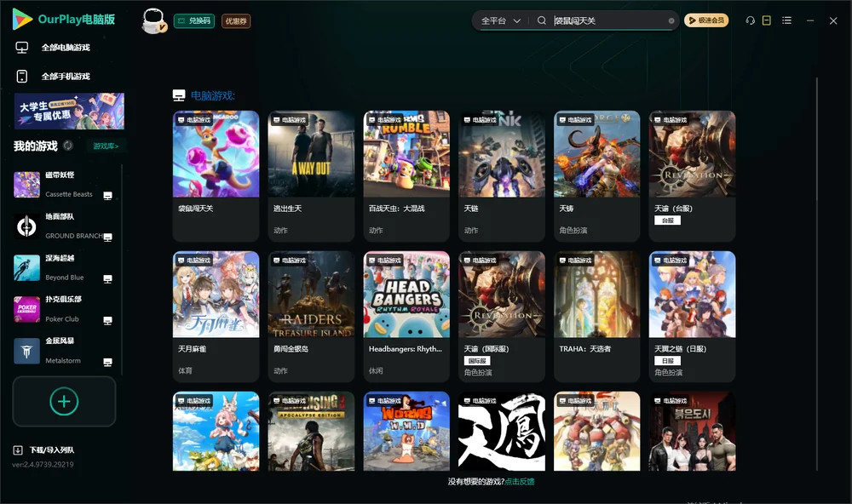
Task: Minimize the OurPlay window
Action: pos(810,20)
